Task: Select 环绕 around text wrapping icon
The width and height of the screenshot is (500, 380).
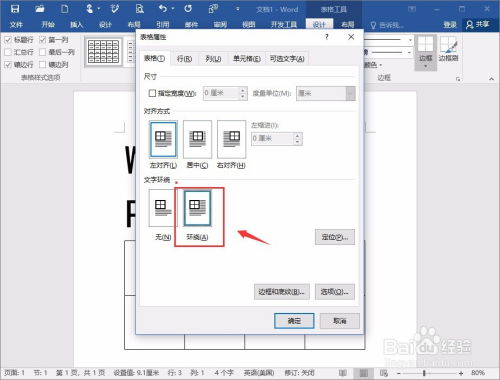Action: pyautogui.click(x=198, y=208)
